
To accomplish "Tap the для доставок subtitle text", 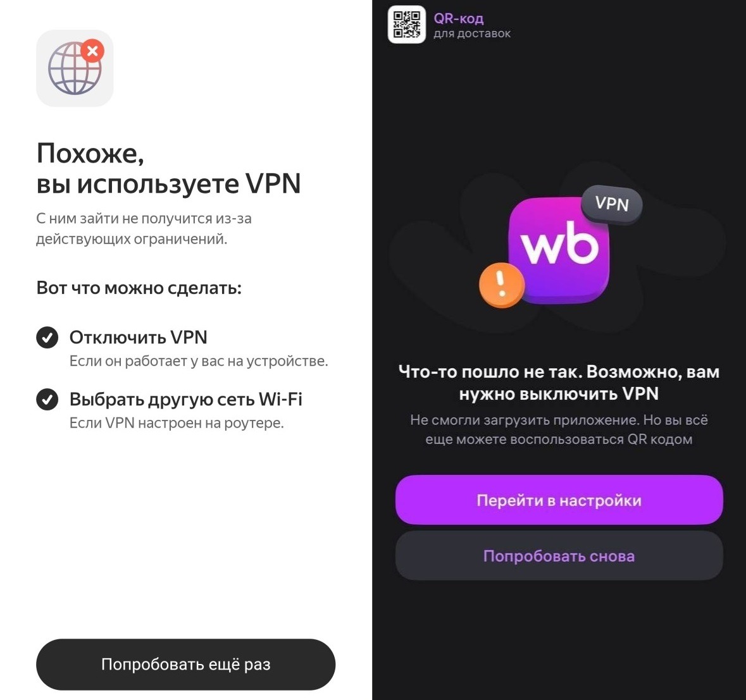I will pos(472,34).
